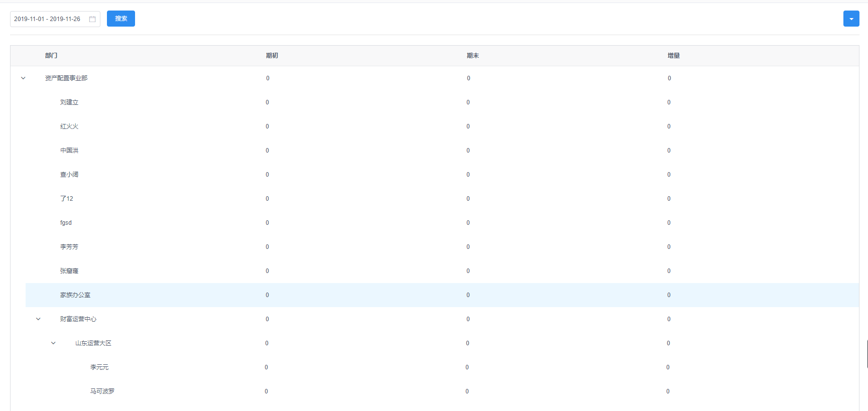The width and height of the screenshot is (868, 411).
Task: Select the fgsd row
Action: point(442,223)
